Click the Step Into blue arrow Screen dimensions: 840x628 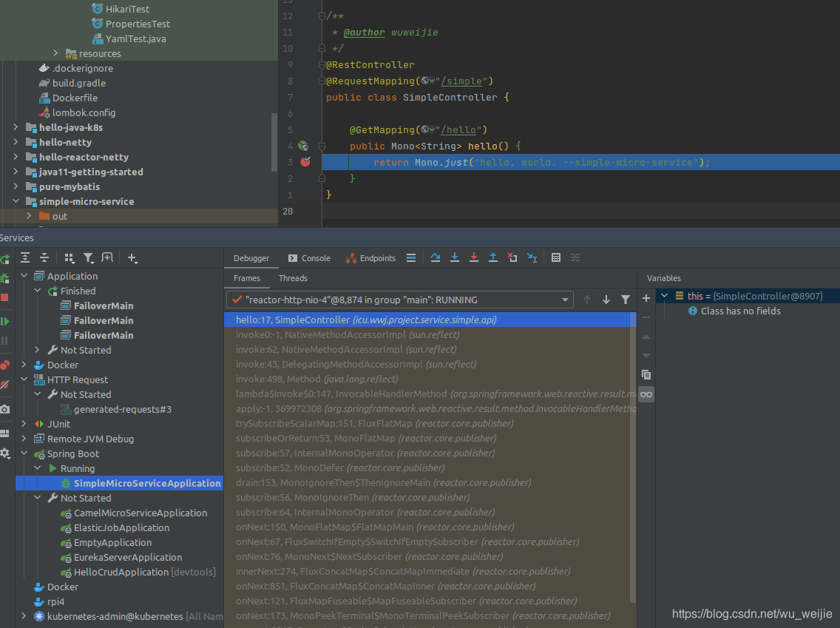pos(455,257)
